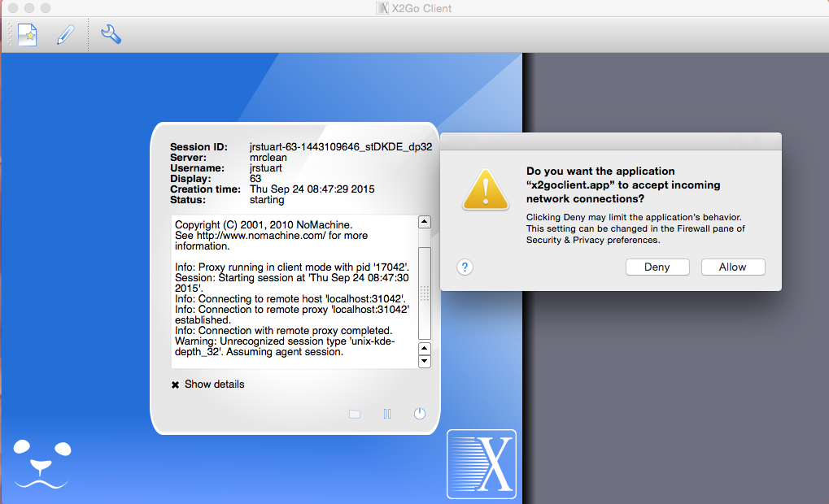This screenshot has width=829, height=504.
Task: Click the yellow warning triangle icon
Action: 486,189
